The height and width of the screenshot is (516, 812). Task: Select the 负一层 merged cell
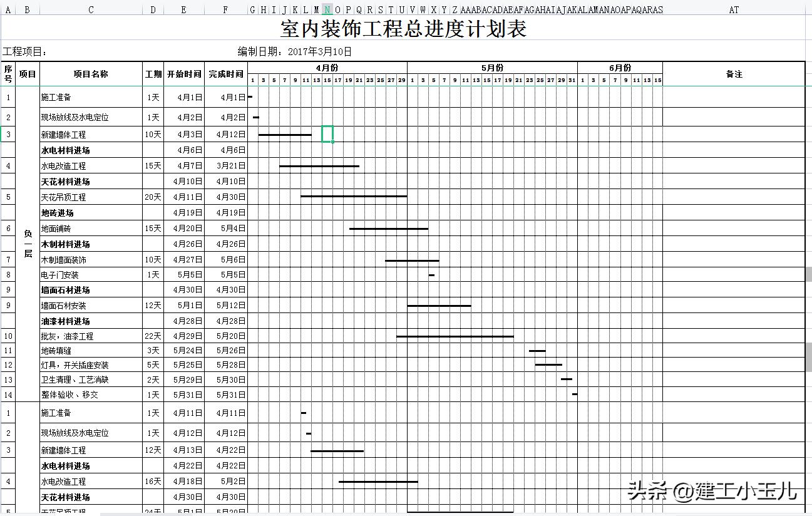point(28,244)
